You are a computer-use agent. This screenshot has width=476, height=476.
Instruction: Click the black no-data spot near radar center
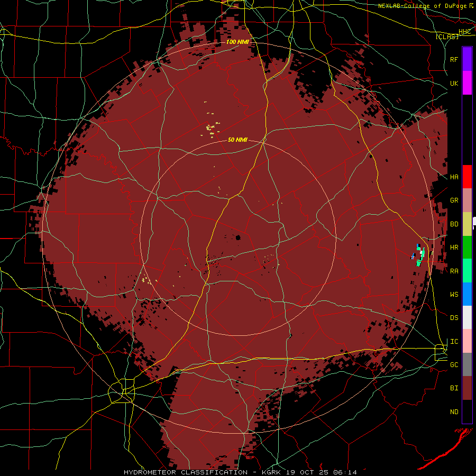pos(238,237)
